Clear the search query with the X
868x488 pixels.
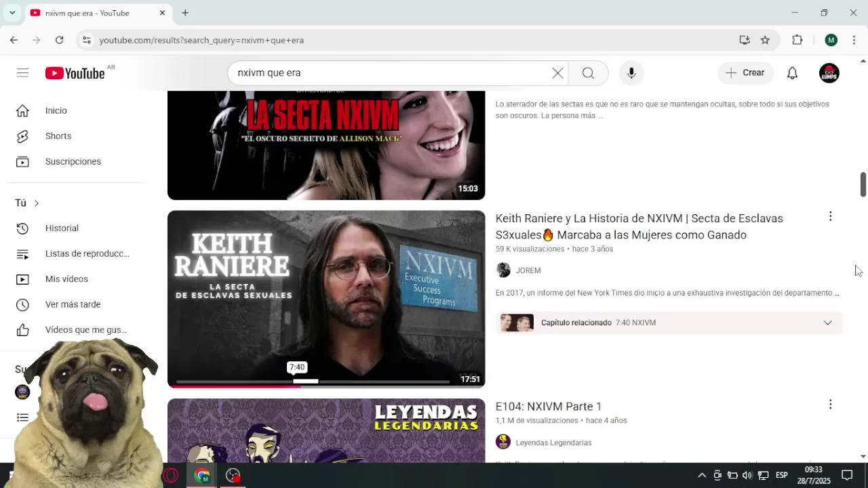557,73
